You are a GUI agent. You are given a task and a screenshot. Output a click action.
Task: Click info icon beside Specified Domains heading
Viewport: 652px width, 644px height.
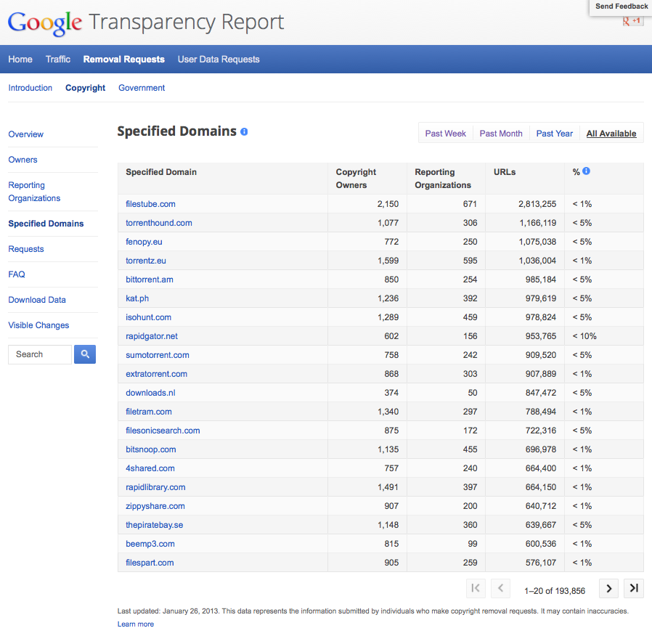pyautogui.click(x=244, y=131)
